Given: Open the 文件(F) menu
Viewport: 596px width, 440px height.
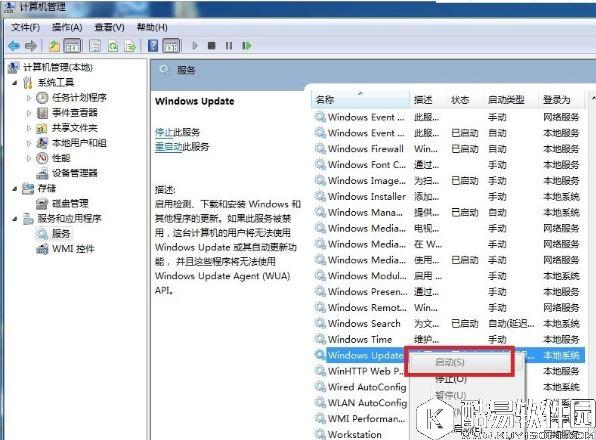Looking at the screenshot, I should click(x=25, y=27).
